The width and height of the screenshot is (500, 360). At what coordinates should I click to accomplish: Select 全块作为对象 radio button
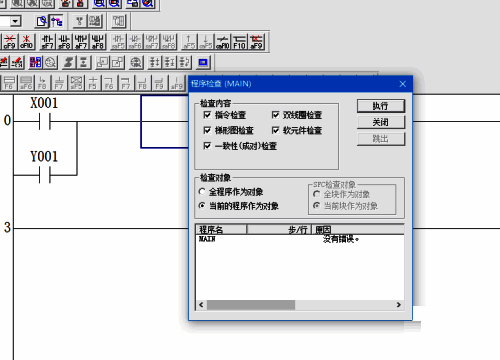[x=317, y=194]
